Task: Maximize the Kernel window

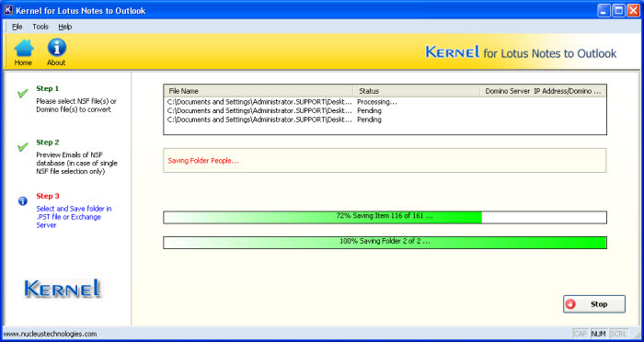Action: [x=617, y=11]
